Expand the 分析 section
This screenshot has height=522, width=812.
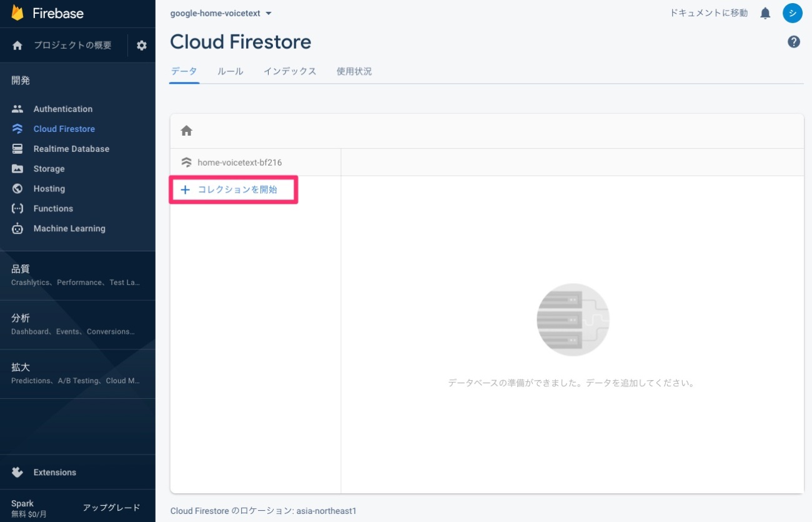pyautogui.click(x=77, y=324)
